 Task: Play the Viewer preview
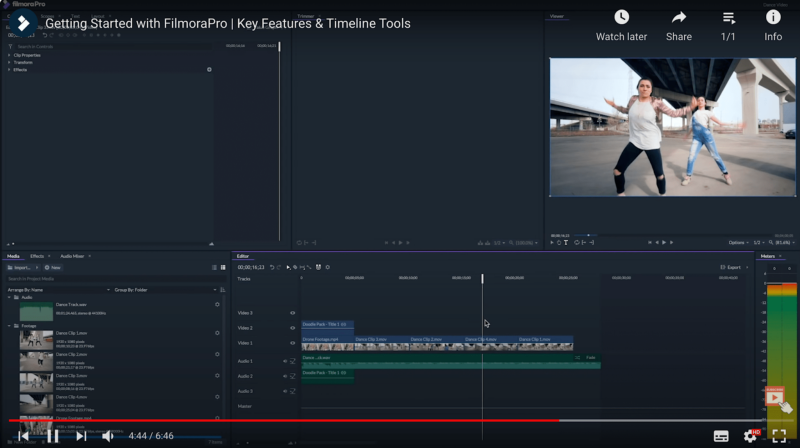tap(664, 243)
